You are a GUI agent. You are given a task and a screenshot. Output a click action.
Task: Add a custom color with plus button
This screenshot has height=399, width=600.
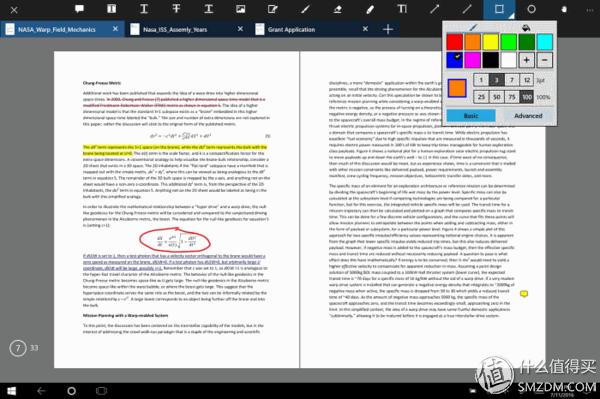[x=527, y=60]
